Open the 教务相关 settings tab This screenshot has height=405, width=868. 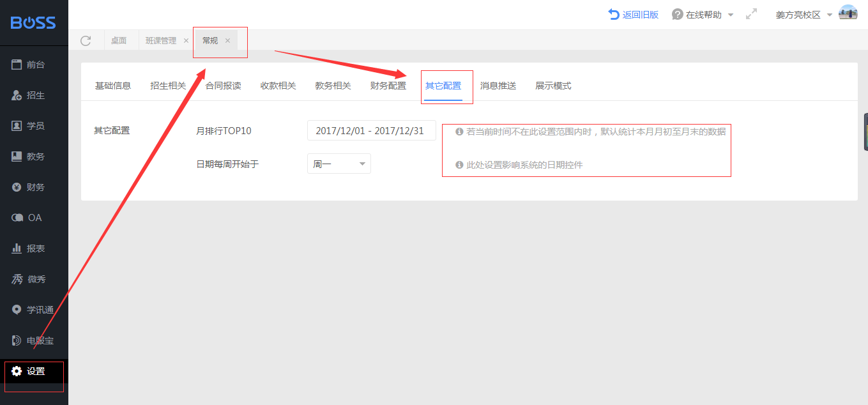[x=333, y=86]
